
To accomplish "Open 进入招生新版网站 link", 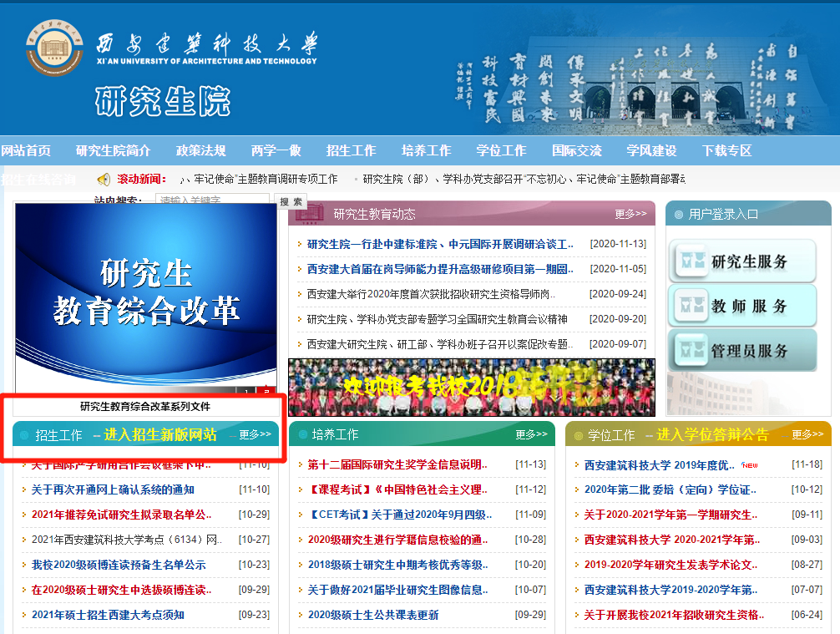I will click(161, 435).
